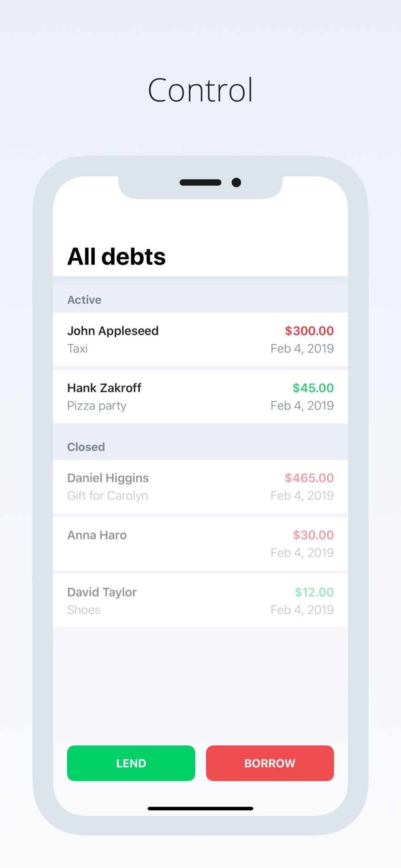Click the Pizza party description
This screenshot has width=401, height=868.
[97, 406]
